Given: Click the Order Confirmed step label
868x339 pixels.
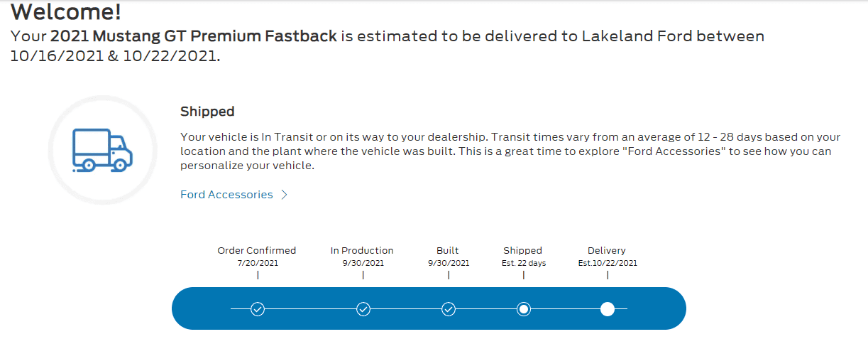Looking at the screenshot, I should (257, 250).
